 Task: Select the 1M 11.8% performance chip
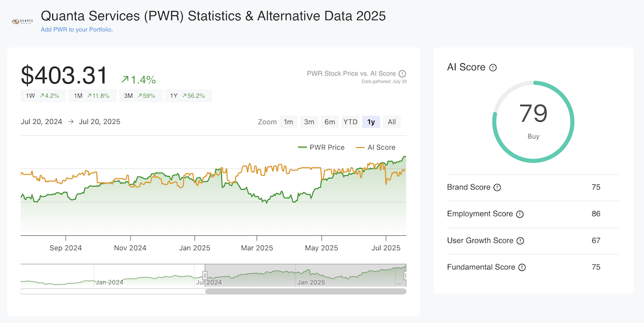click(93, 95)
